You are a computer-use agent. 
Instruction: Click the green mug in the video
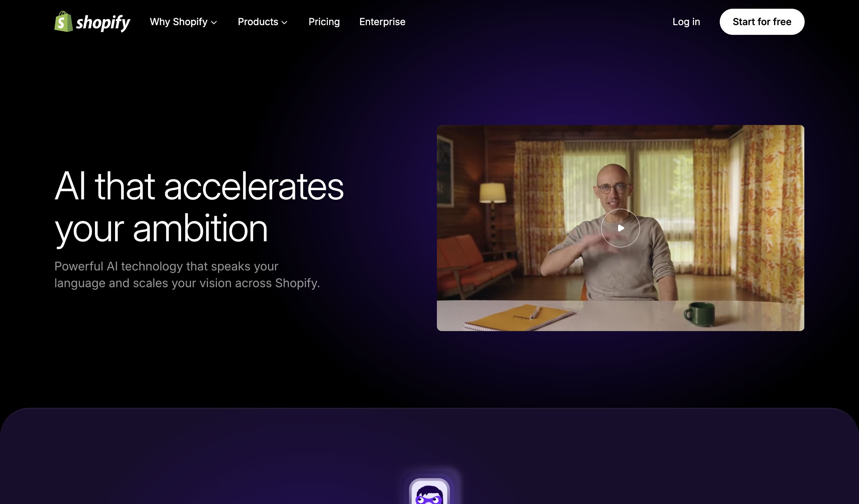point(700,314)
